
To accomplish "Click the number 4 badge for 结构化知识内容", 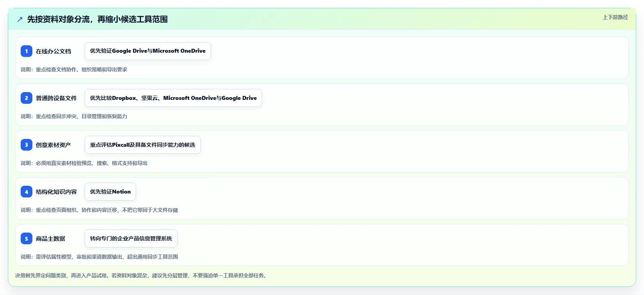I will tap(27, 192).
